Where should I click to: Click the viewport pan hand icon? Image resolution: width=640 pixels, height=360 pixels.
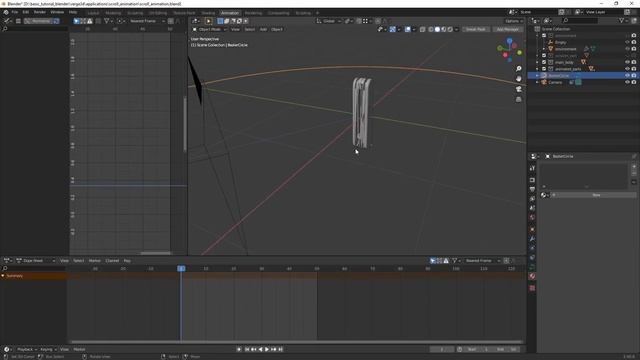pos(518,79)
